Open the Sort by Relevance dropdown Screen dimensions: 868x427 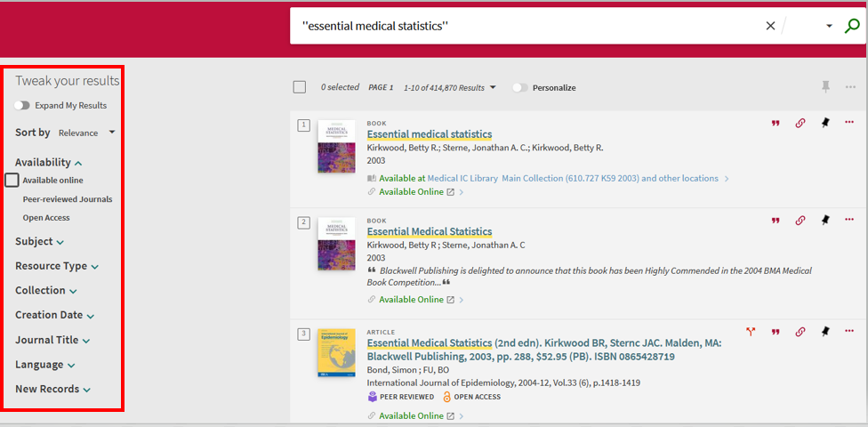(x=87, y=133)
